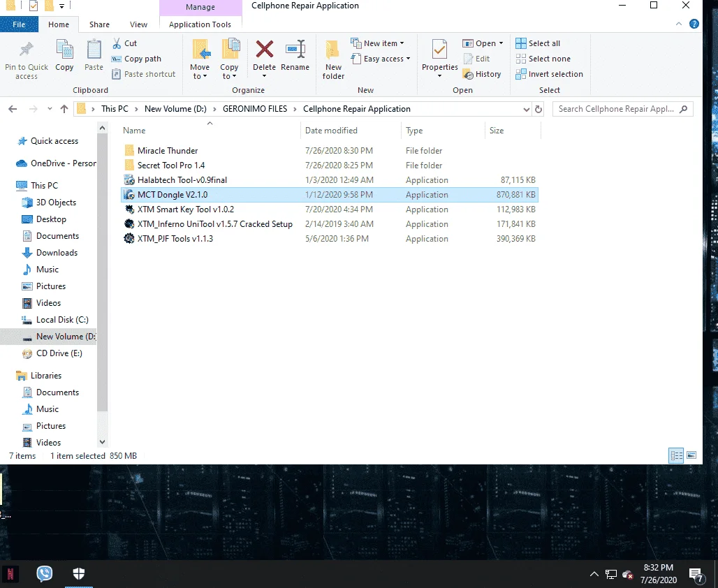Click Invert selection

point(549,74)
